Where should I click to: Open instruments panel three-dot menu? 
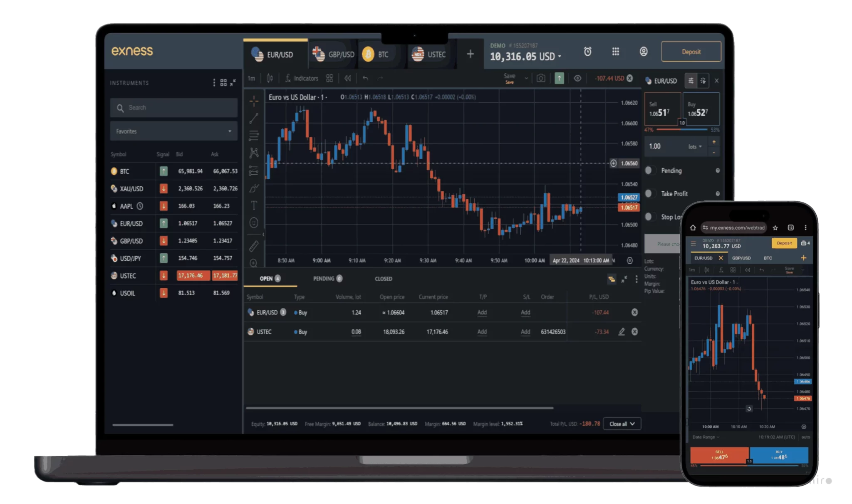(x=214, y=83)
